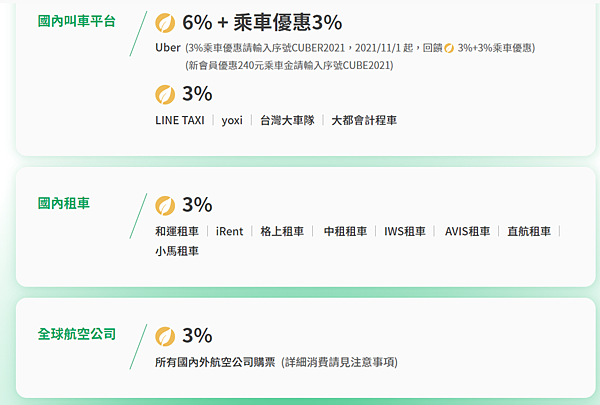Select the 國內叫車平台 category heading
The height and width of the screenshot is (405, 600).
click(x=77, y=21)
